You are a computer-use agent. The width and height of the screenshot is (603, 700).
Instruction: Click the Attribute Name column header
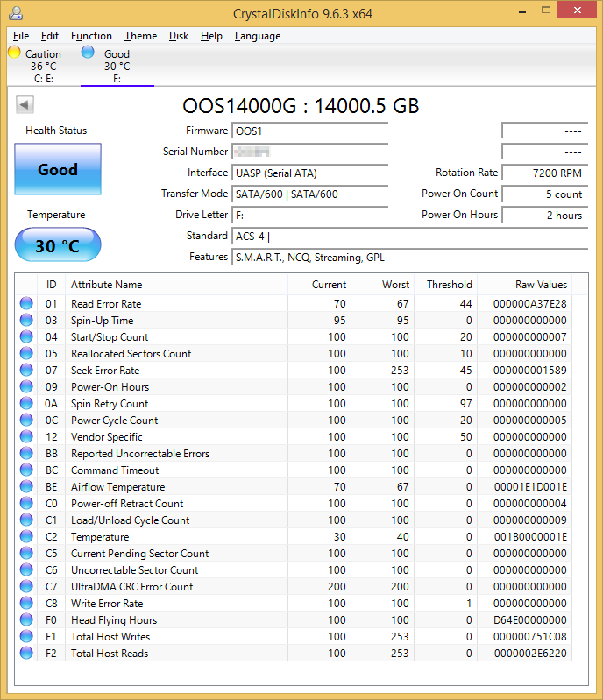[x=176, y=285]
